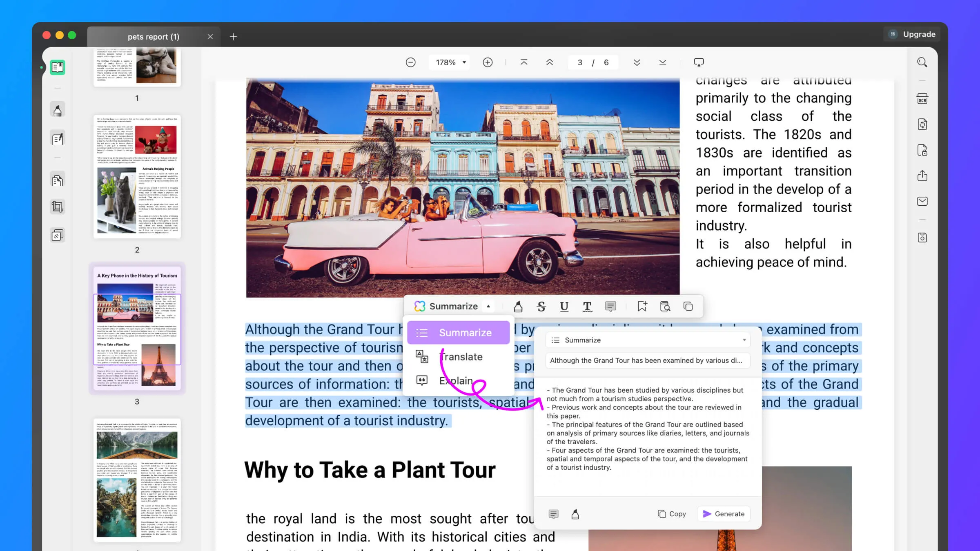Toggle the Translate option in popup menu
This screenshot has width=980, height=551.
coord(461,357)
